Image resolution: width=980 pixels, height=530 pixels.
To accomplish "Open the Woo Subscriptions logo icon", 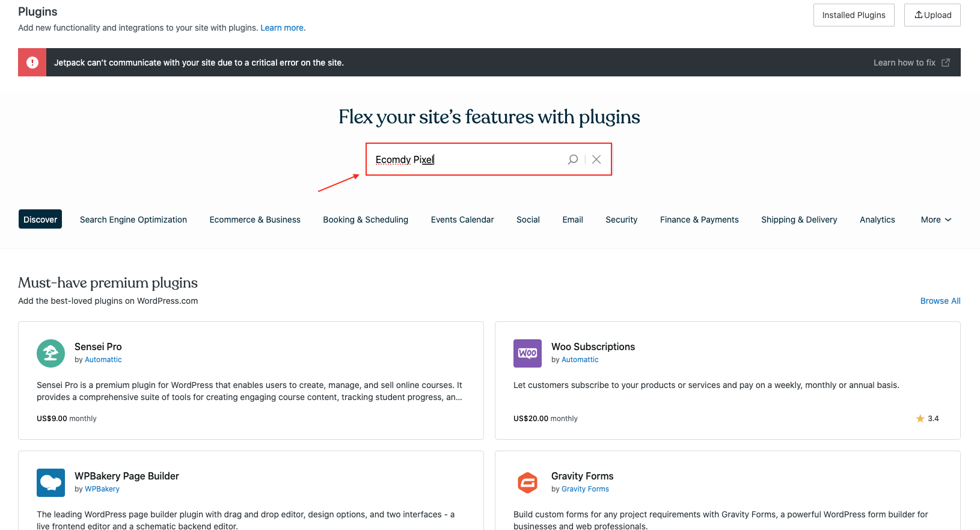I will click(527, 353).
